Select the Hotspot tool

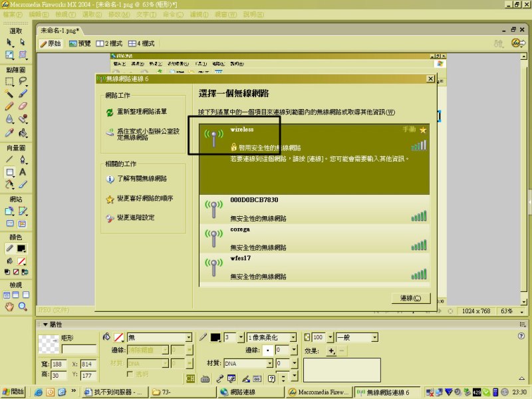[x=9, y=211]
